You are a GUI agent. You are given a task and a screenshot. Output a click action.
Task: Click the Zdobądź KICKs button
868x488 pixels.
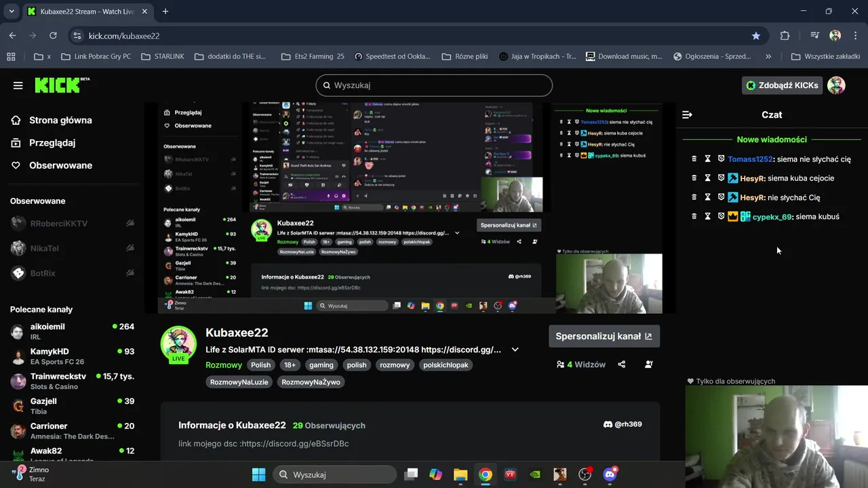(782, 85)
